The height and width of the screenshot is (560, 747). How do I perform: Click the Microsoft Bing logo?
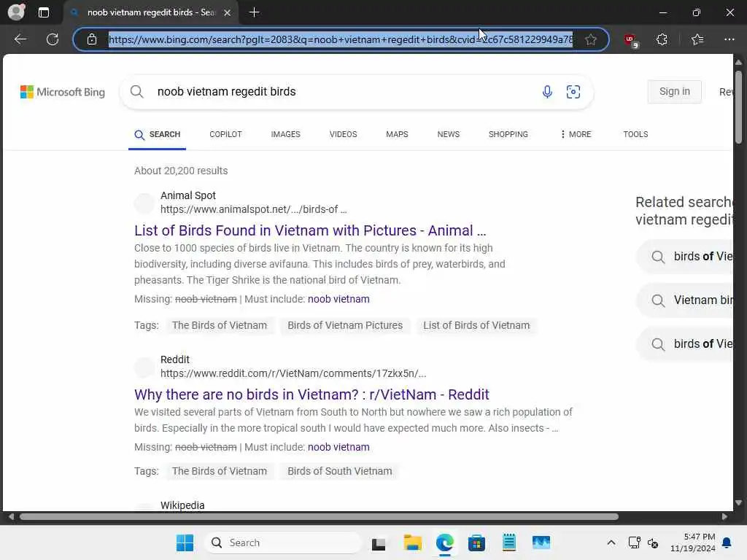[63, 92]
